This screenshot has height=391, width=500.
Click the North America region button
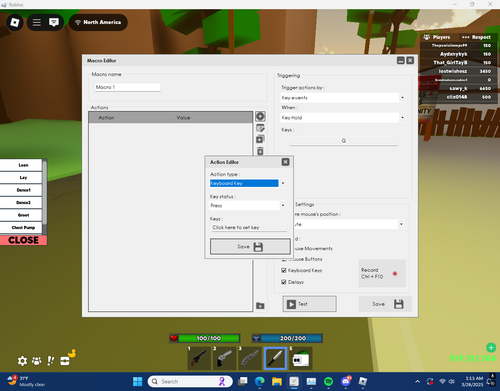(x=98, y=22)
